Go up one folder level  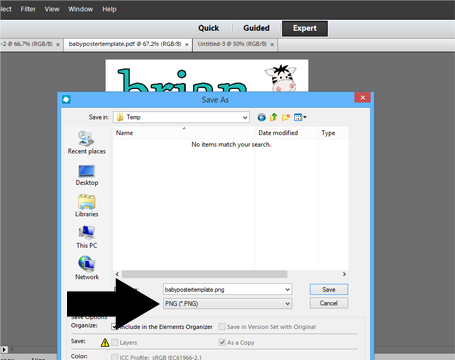pyautogui.click(x=274, y=117)
